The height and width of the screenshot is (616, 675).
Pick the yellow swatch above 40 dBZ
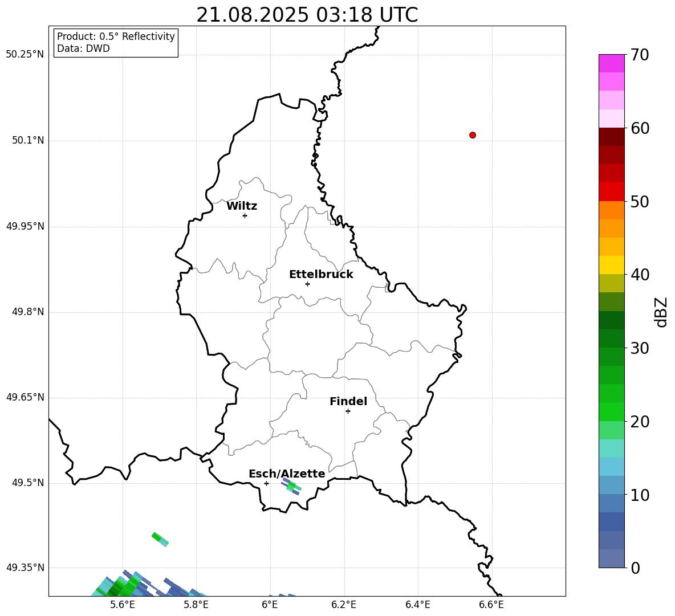click(611, 265)
